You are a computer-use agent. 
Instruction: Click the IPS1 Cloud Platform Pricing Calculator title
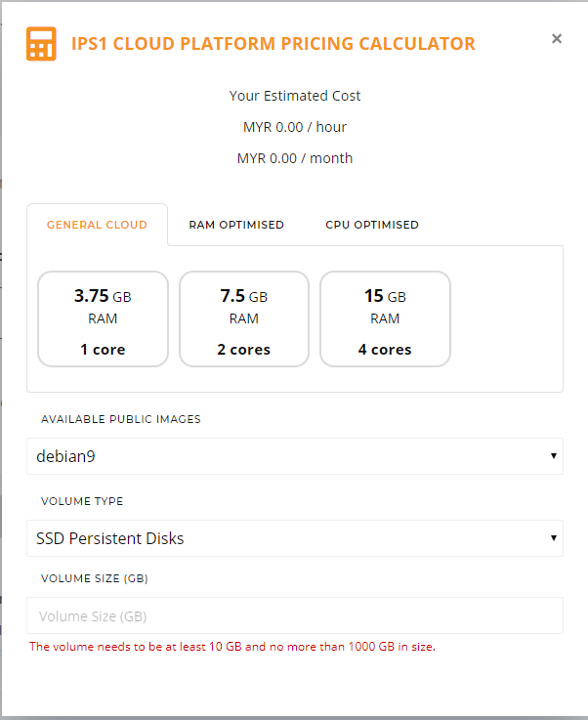[x=273, y=44]
